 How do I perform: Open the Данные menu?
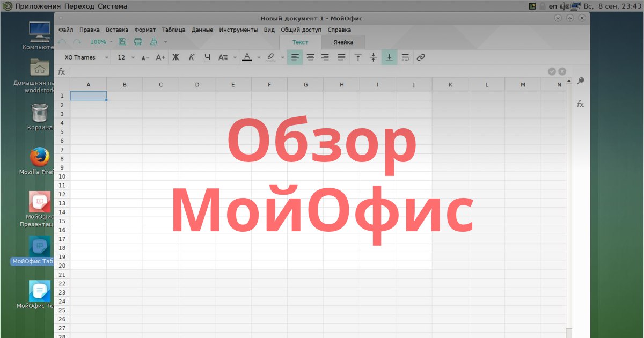[x=202, y=30]
